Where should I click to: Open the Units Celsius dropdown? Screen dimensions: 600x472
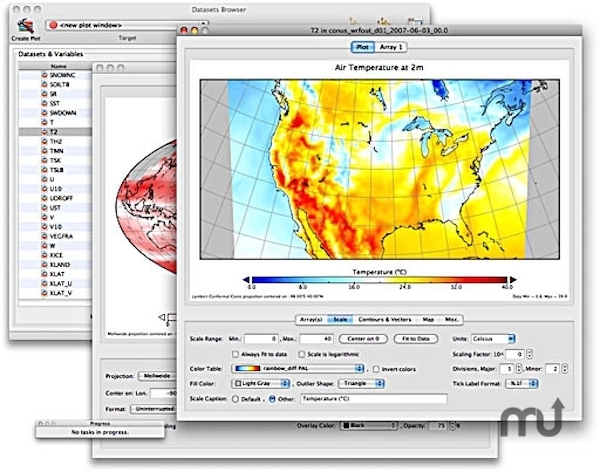point(493,339)
